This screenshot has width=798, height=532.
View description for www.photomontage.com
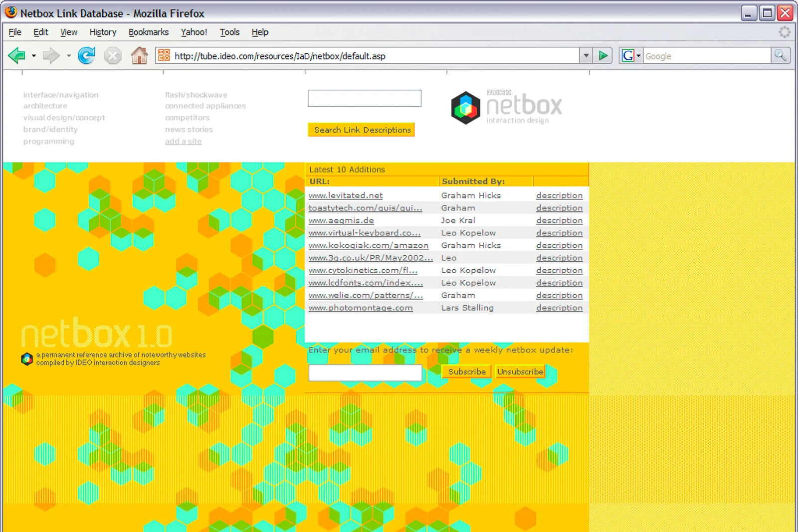click(x=559, y=308)
